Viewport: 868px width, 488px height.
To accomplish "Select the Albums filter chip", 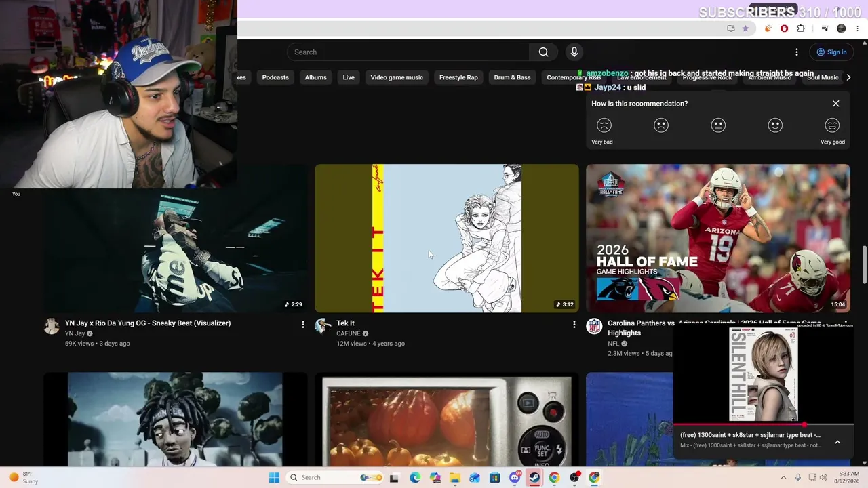I will click(315, 77).
